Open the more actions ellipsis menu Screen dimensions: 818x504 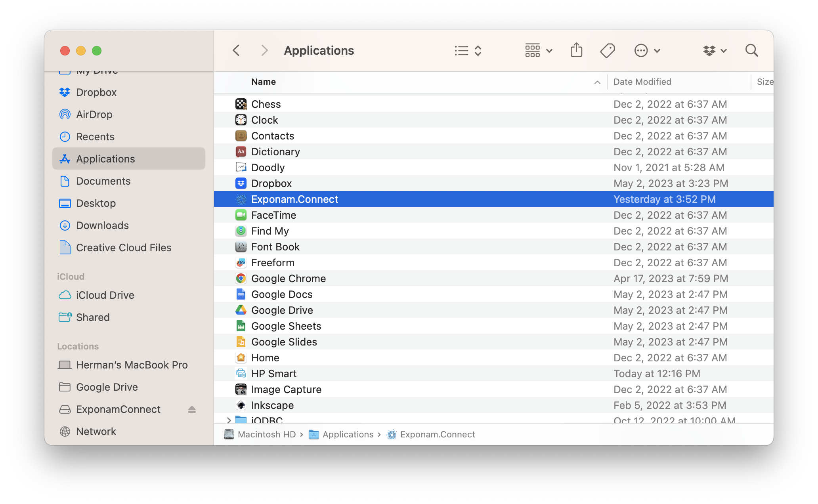(x=647, y=50)
